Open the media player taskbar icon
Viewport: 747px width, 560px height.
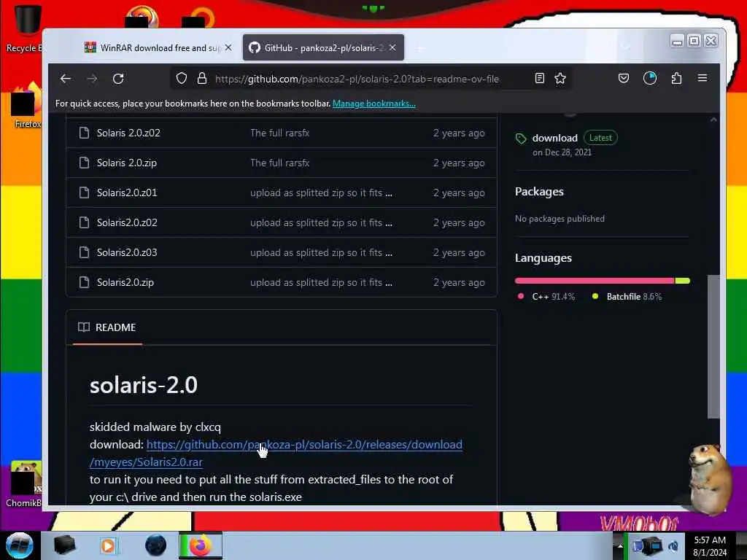click(x=108, y=545)
